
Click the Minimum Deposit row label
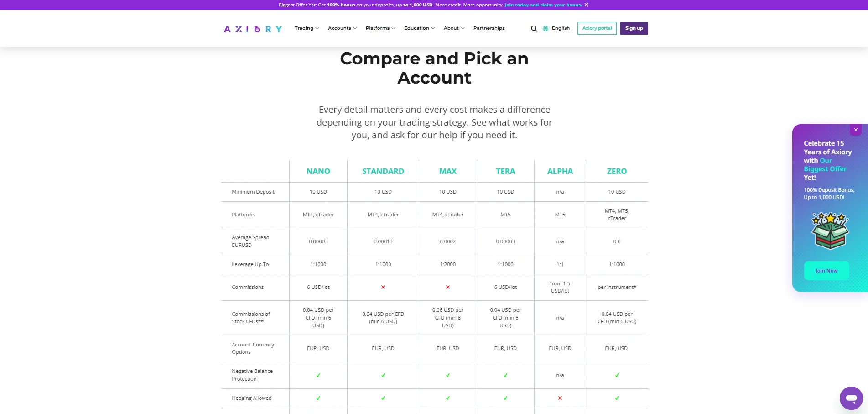click(x=253, y=192)
